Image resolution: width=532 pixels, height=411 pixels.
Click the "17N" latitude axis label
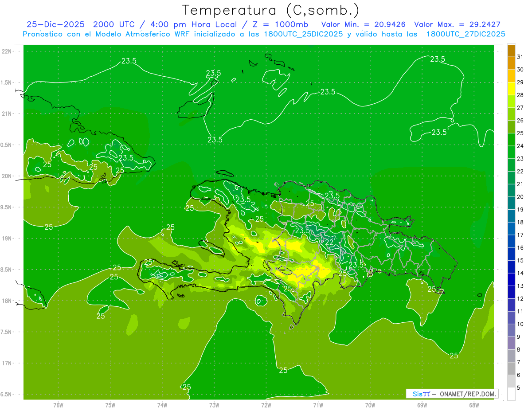point(7,363)
